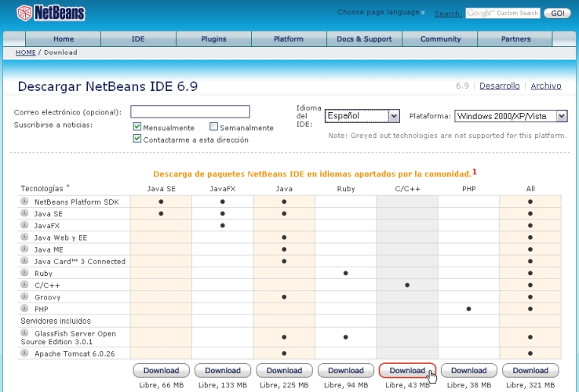Focus the Correo electrónico input field
This screenshot has height=392, width=579.
(x=190, y=111)
